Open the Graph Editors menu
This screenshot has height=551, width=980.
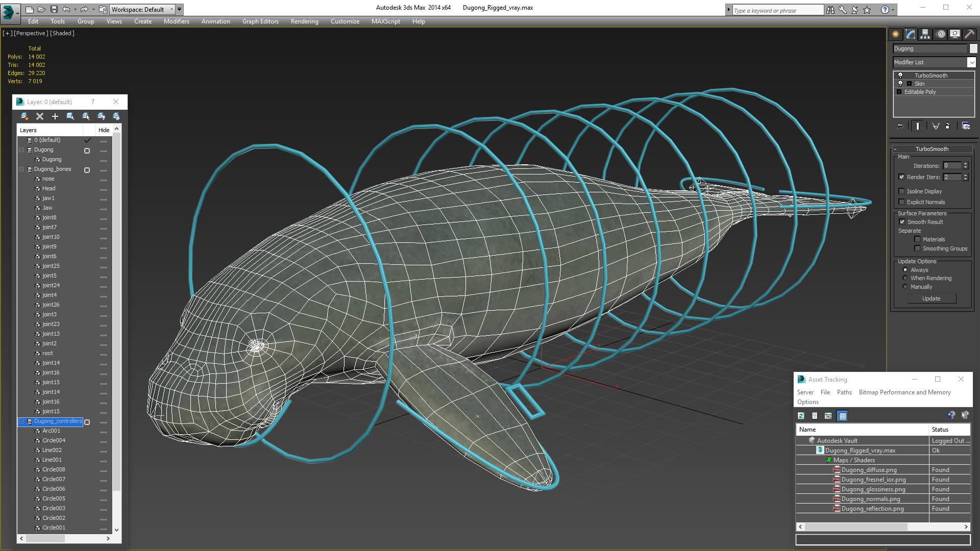click(260, 21)
